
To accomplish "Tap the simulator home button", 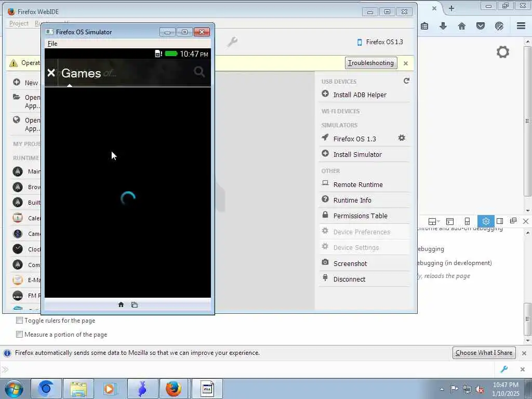I will click(121, 304).
